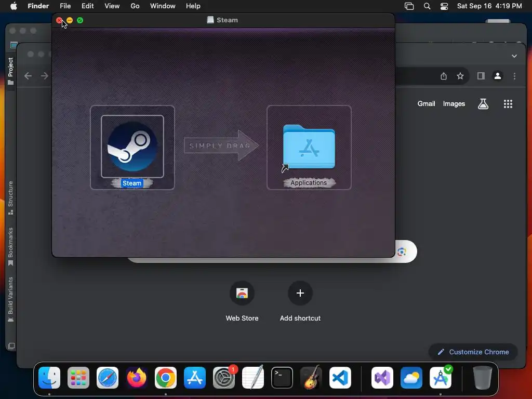
Task: Launch Firefox from the Dock
Action: 137,378
